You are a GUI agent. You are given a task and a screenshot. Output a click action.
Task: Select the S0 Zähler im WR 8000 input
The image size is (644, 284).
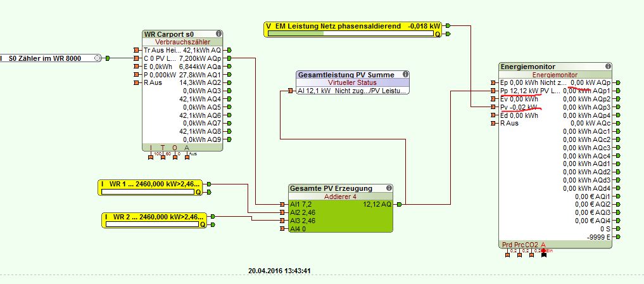point(51,58)
